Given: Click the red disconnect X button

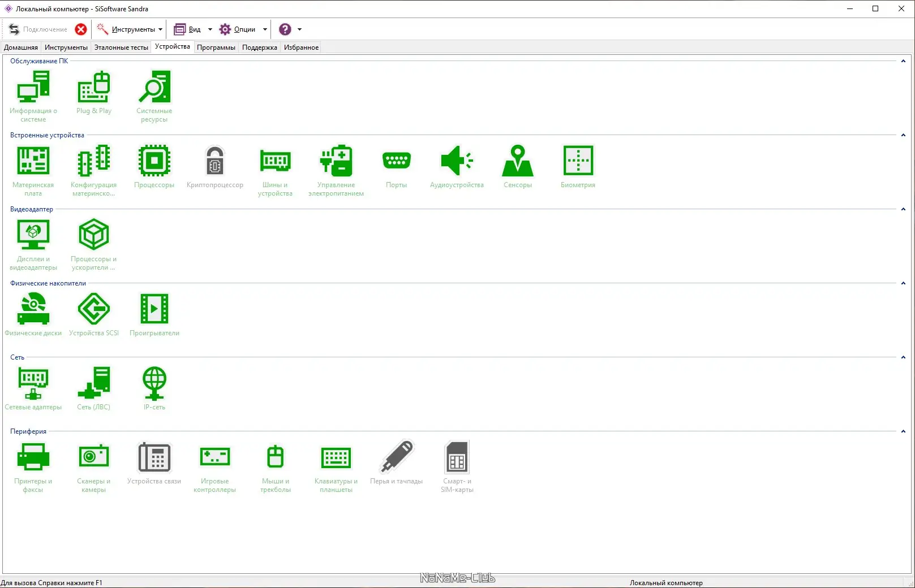Looking at the screenshot, I should [81, 29].
